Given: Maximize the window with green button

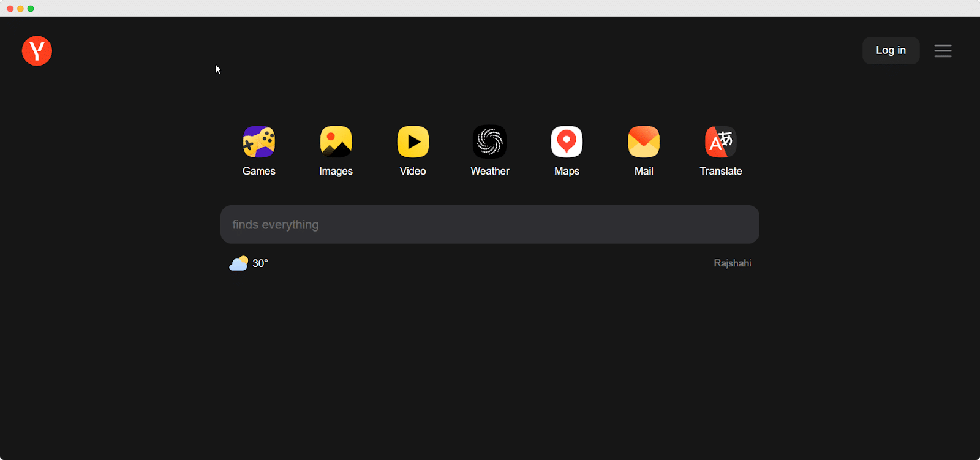Looking at the screenshot, I should (x=31, y=9).
